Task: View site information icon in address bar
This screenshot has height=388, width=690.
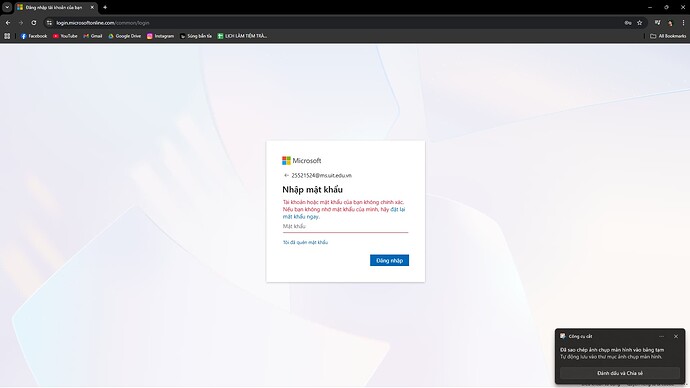Action: point(49,22)
